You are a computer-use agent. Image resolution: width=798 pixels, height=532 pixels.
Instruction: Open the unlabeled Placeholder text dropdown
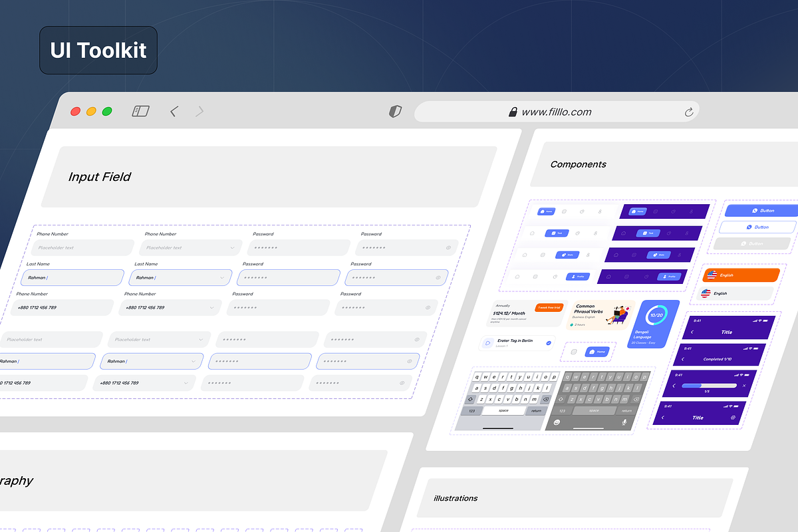point(160,339)
